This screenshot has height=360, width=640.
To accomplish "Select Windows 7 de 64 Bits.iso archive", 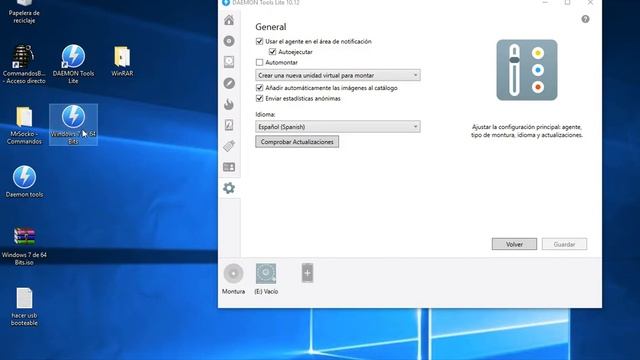I will 24,246.
